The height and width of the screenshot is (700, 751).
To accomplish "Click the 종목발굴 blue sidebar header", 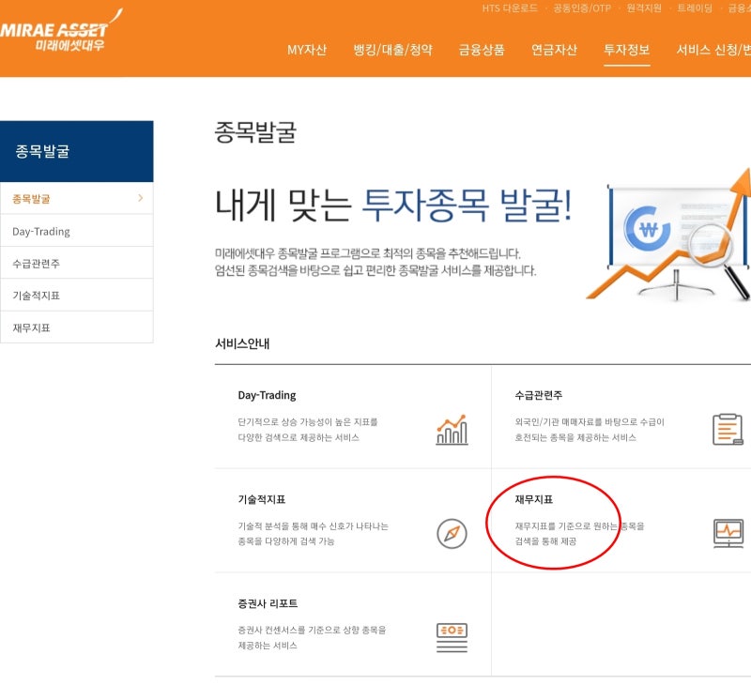I will [77, 151].
